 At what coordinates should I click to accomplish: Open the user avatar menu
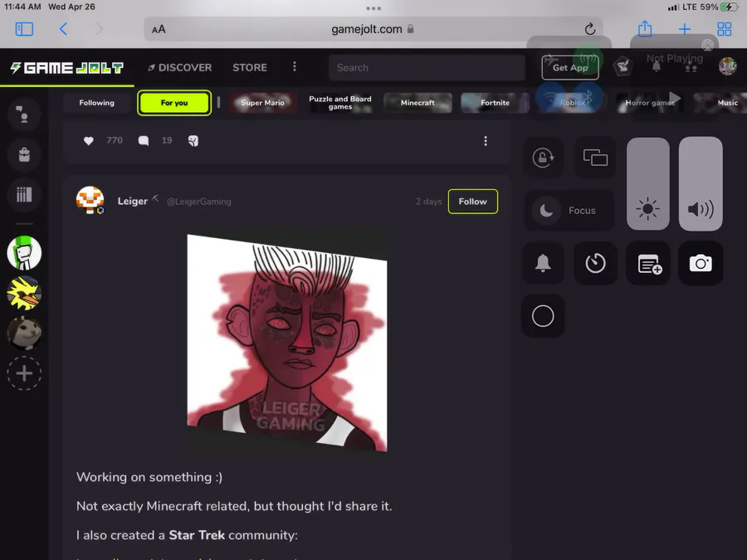tap(727, 66)
